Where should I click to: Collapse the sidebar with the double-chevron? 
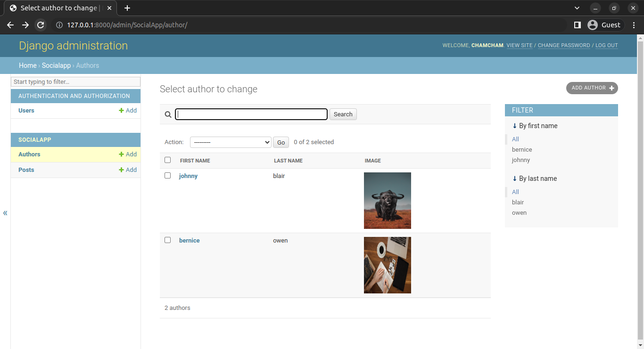pyautogui.click(x=5, y=213)
